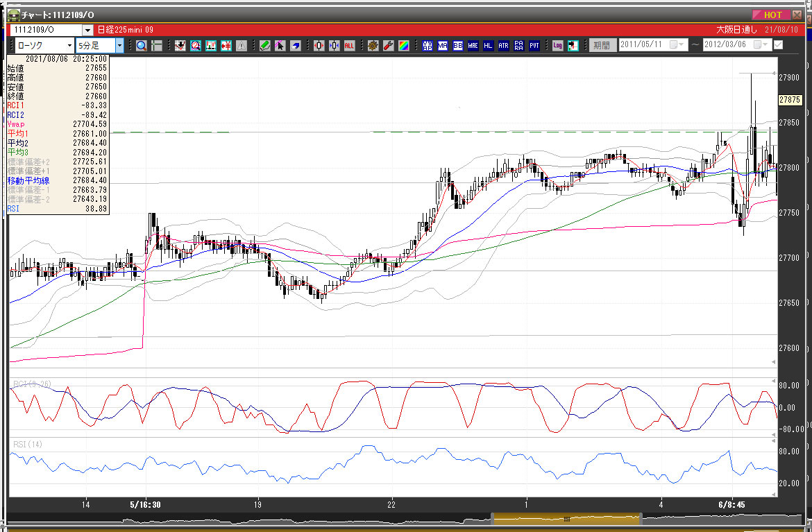Open settings with the wrench icon
812x532 pixels.
coord(388,45)
